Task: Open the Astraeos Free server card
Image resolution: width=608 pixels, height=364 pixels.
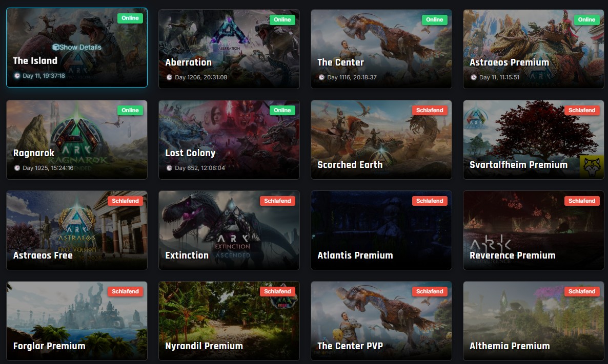Action: (77, 230)
